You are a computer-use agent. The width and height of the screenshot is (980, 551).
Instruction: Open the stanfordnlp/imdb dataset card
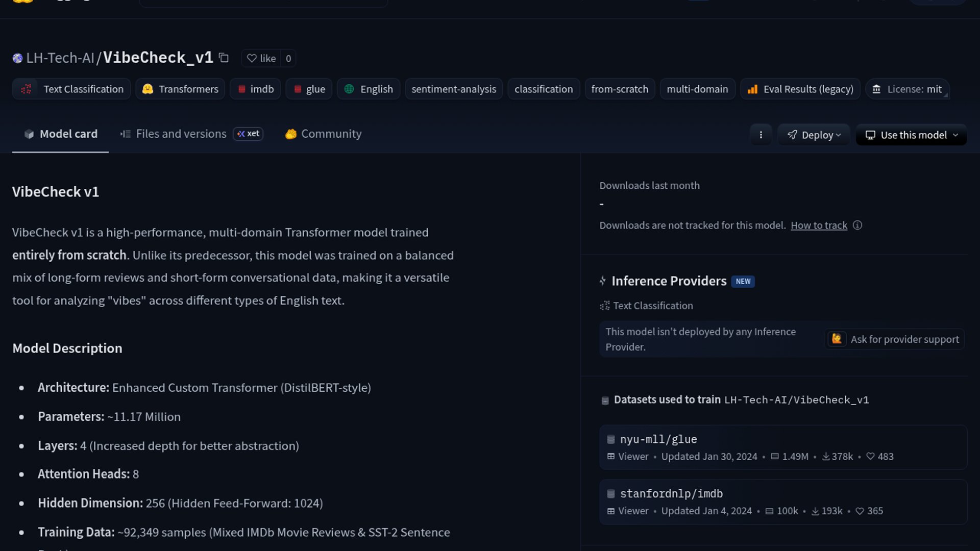tap(783, 502)
